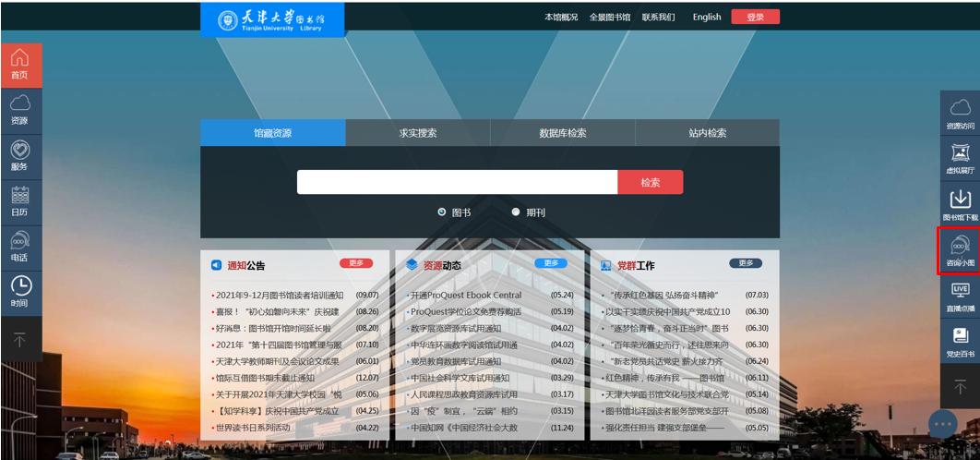This screenshot has height=460, width=980.
Task: Open 虚拟展厅 on the right sidebar
Action: click(x=960, y=158)
